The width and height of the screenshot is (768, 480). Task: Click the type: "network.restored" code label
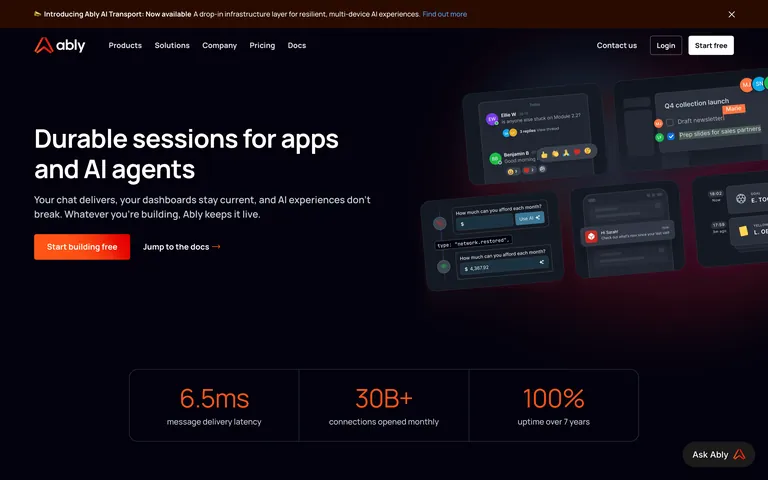(x=473, y=242)
